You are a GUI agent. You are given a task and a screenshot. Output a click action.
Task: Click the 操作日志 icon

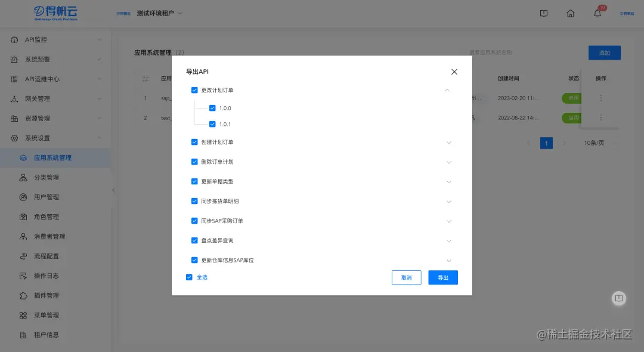point(23,276)
